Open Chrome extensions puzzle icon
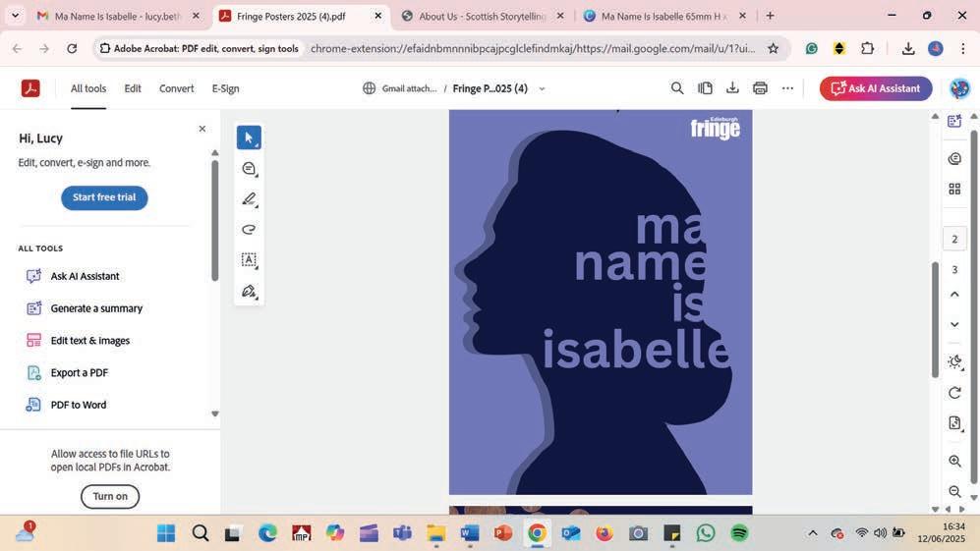Viewport: 980px width, 551px height. (868, 48)
